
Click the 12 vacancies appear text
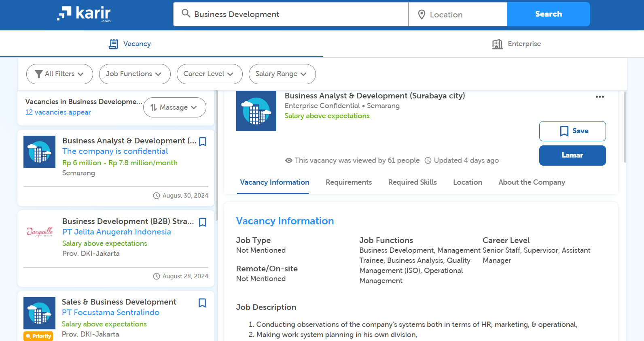pos(58,112)
